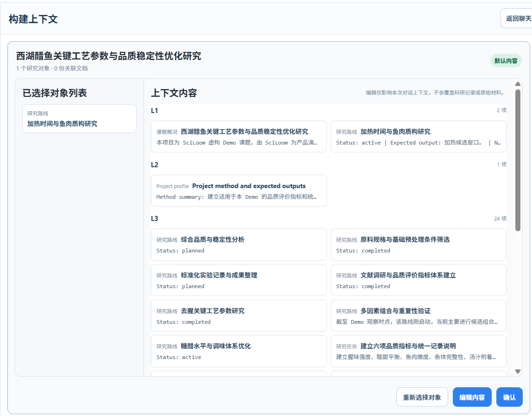Click the 构建上下文 page title
Screen dimensions: 532x416
33,19
